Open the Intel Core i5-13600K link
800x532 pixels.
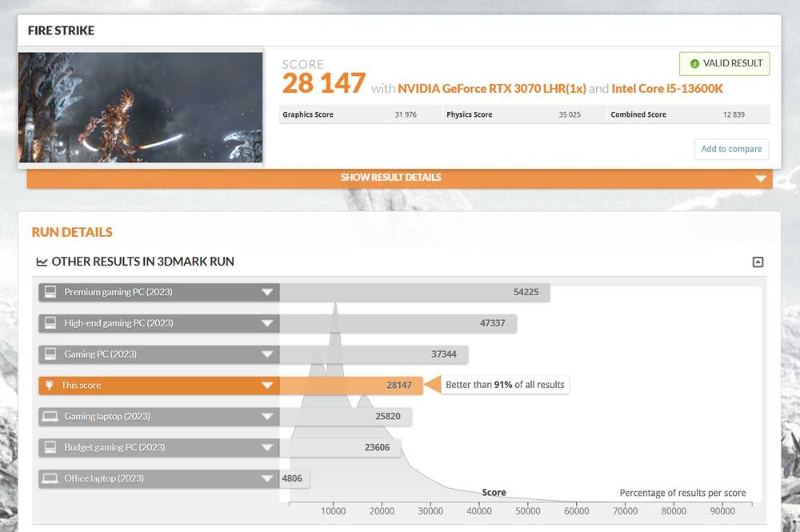(667, 89)
